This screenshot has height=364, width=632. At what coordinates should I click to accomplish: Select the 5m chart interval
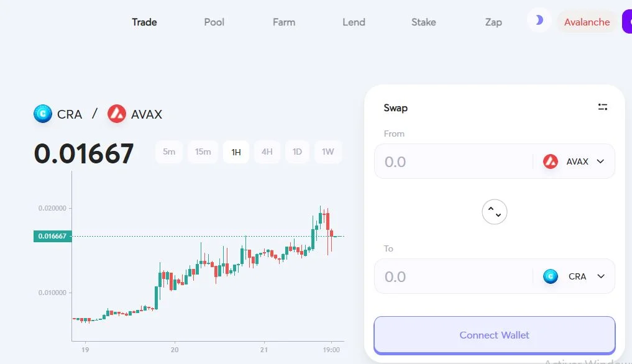click(x=169, y=152)
